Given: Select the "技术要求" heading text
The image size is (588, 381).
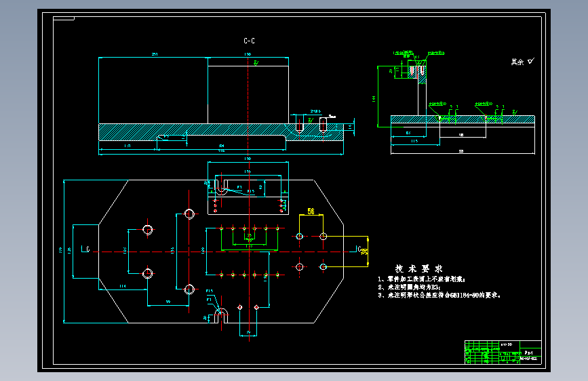Looking at the screenshot, I should point(419,268).
